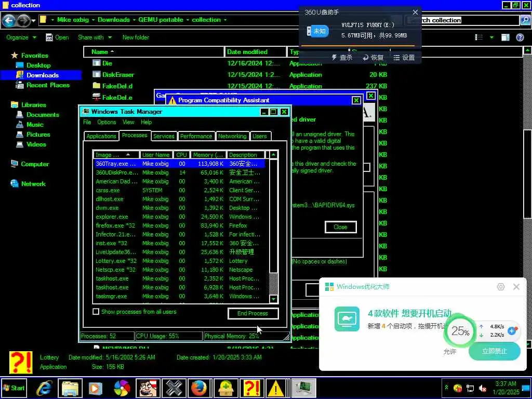Viewport: 532px width, 399px height.
Task: Sort processes by CPU column
Action: pyautogui.click(x=181, y=155)
